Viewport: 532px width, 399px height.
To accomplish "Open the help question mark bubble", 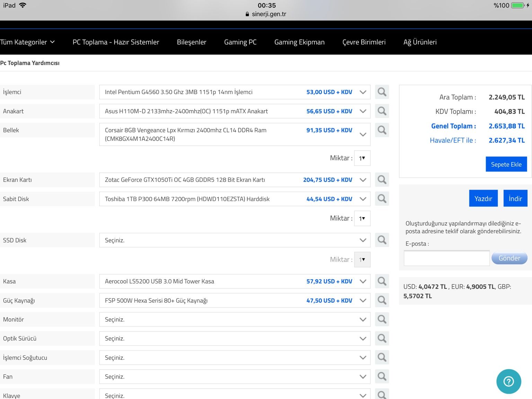I will [508, 381].
